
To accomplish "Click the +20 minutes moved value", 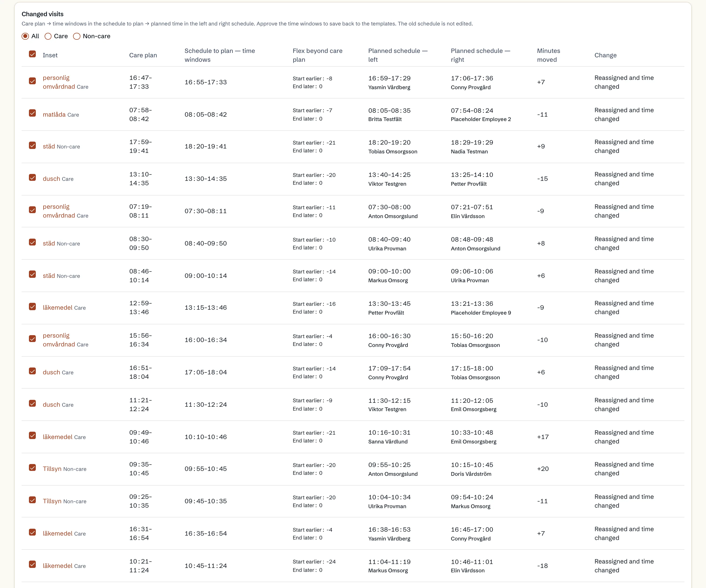I will 542,469.
